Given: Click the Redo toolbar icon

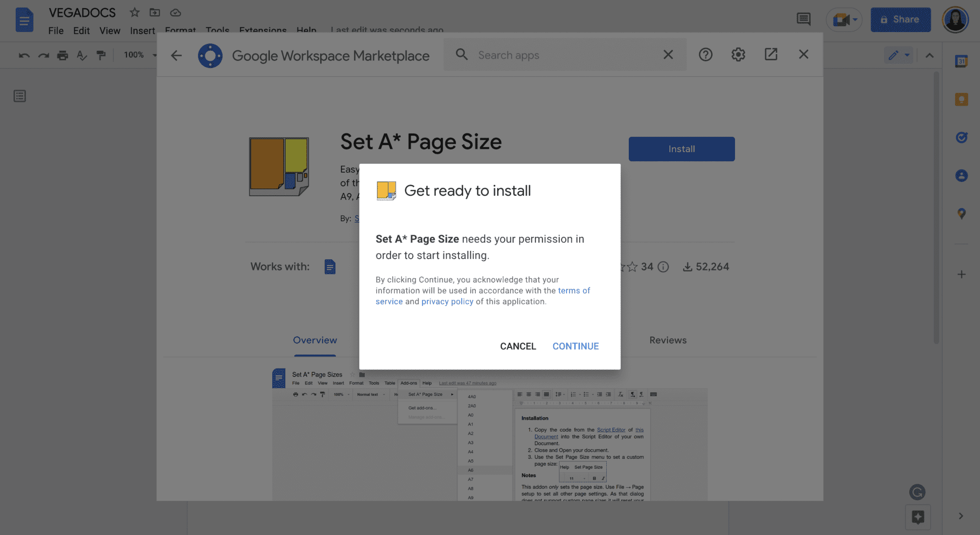Looking at the screenshot, I should [x=44, y=55].
